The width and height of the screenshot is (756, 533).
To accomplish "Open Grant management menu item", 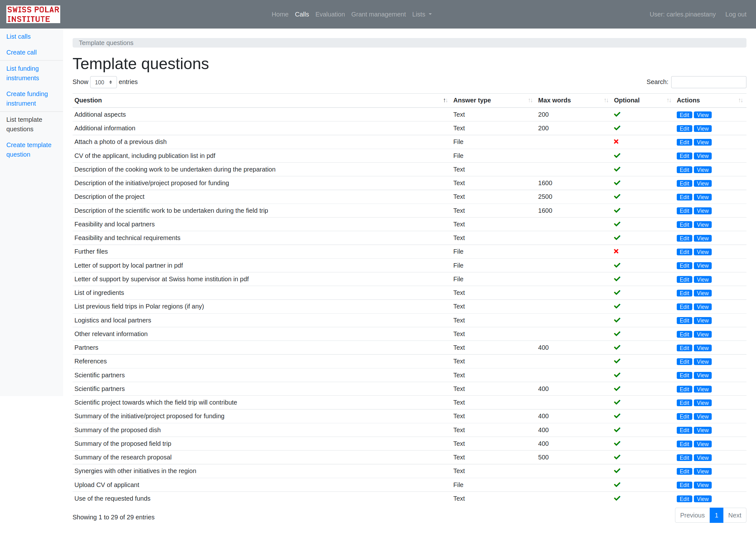I will tap(378, 14).
